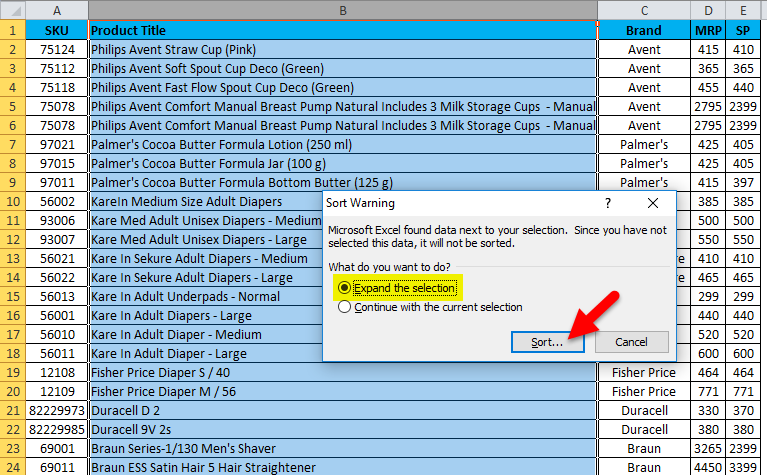Click Palmer's Cocoa Butter Formula Bottom Butter cell
This screenshot has width=767, height=475.
pyautogui.click(x=342, y=182)
